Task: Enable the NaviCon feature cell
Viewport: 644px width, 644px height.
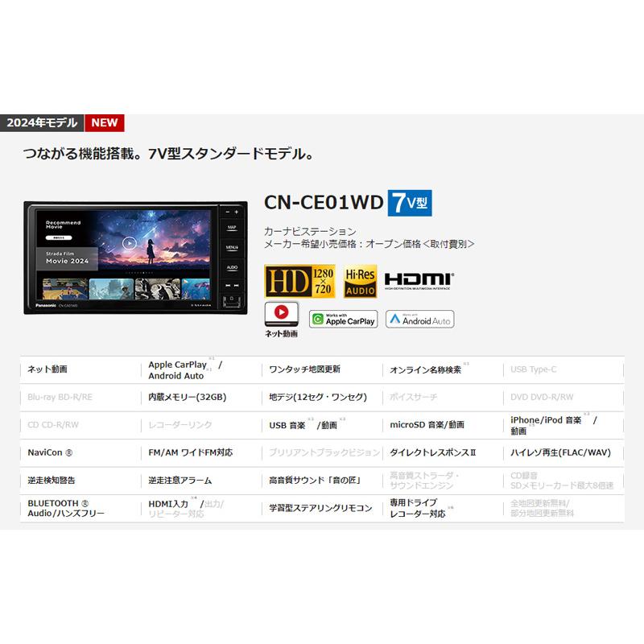Action: click(52, 452)
